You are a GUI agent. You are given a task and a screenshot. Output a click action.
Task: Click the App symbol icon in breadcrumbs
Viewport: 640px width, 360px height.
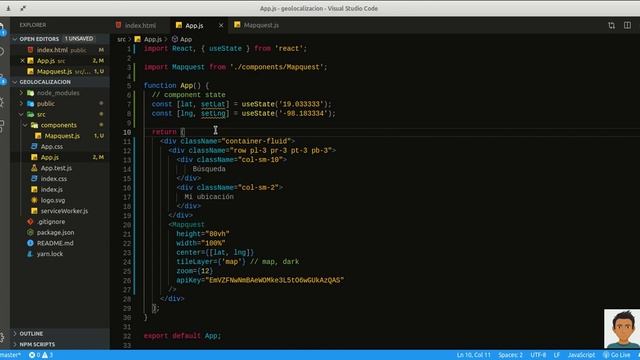(175, 39)
